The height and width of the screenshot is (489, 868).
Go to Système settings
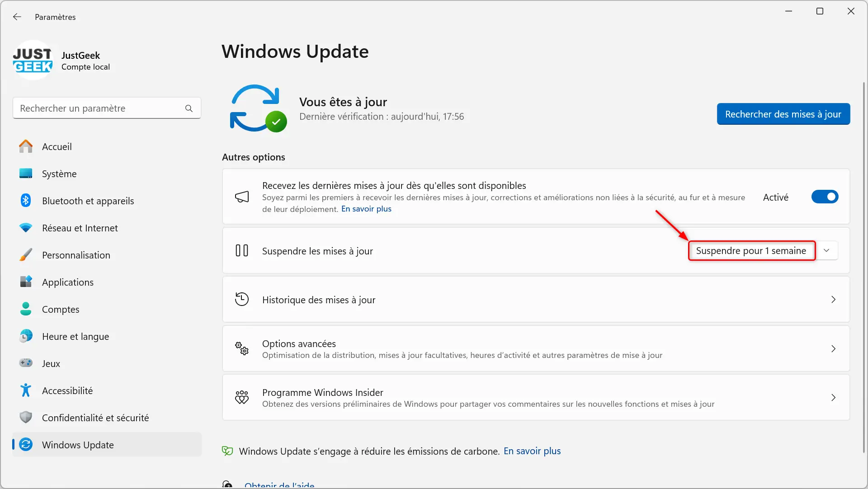pyautogui.click(x=107, y=174)
